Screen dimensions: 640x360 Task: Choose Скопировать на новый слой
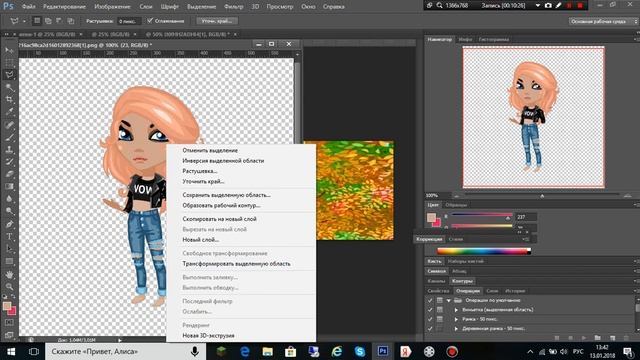(x=220, y=219)
